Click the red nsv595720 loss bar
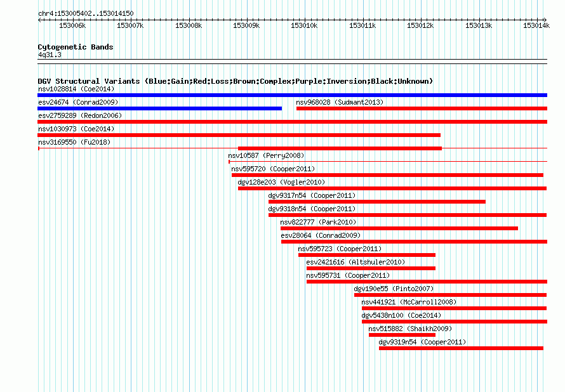565x392 pixels. tap(387, 175)
